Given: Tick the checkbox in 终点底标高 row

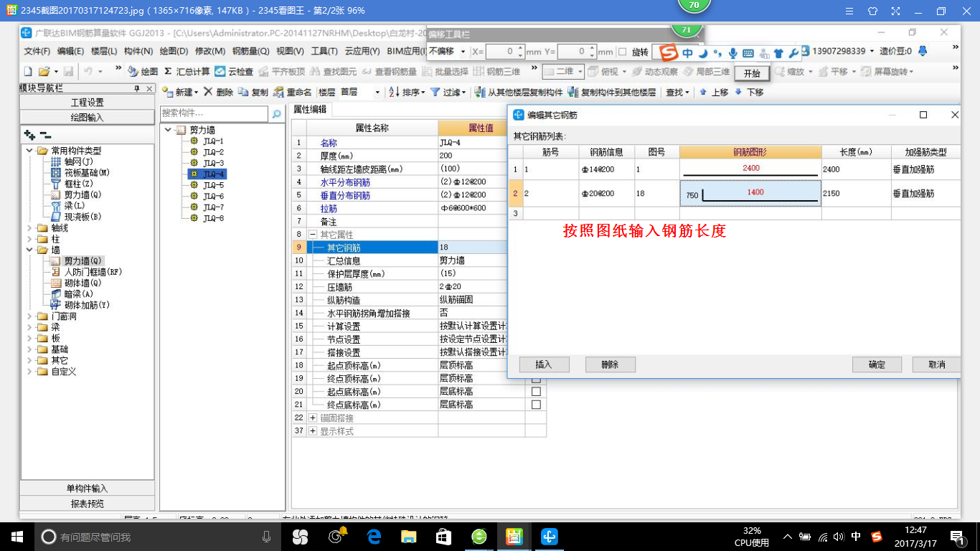Looking at the screenshot, I should (x=536, y=405).
